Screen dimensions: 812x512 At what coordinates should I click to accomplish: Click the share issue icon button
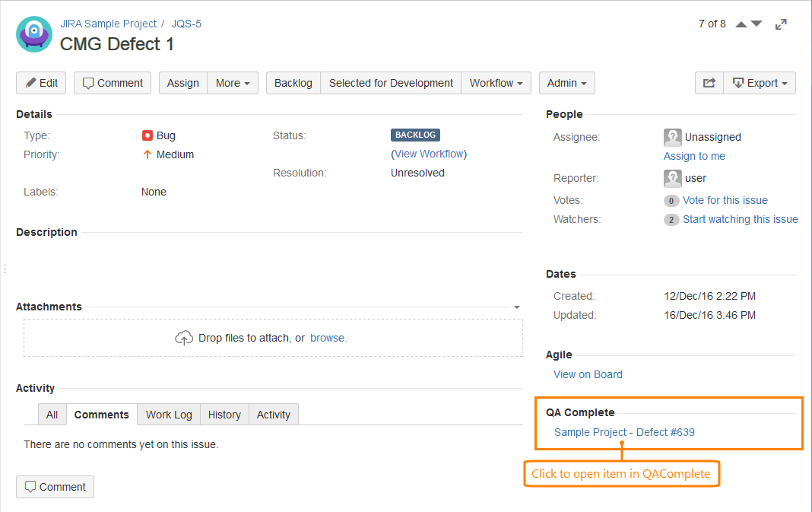click(709, 83)
